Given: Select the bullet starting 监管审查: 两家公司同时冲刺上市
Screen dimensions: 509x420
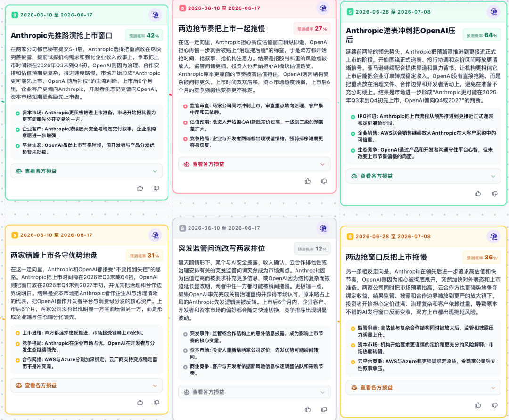Looking at the screenshot, I should pos(254,109).
